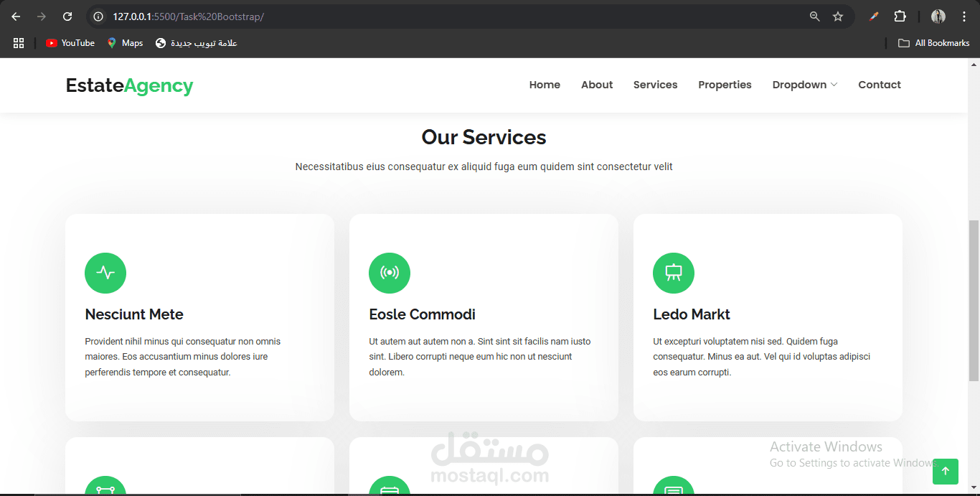
Task: Click the Our Services heading
Action: click(x=484, y=137)
